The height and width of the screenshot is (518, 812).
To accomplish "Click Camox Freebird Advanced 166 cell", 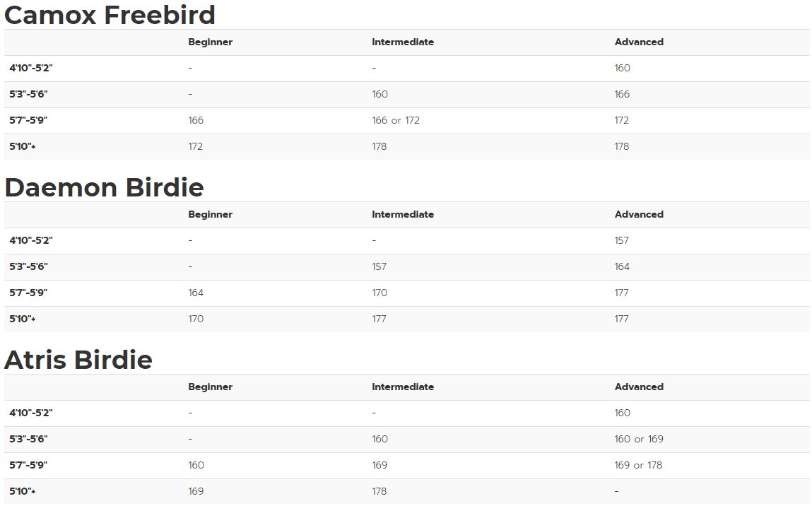I will click(x=622, y=94).
